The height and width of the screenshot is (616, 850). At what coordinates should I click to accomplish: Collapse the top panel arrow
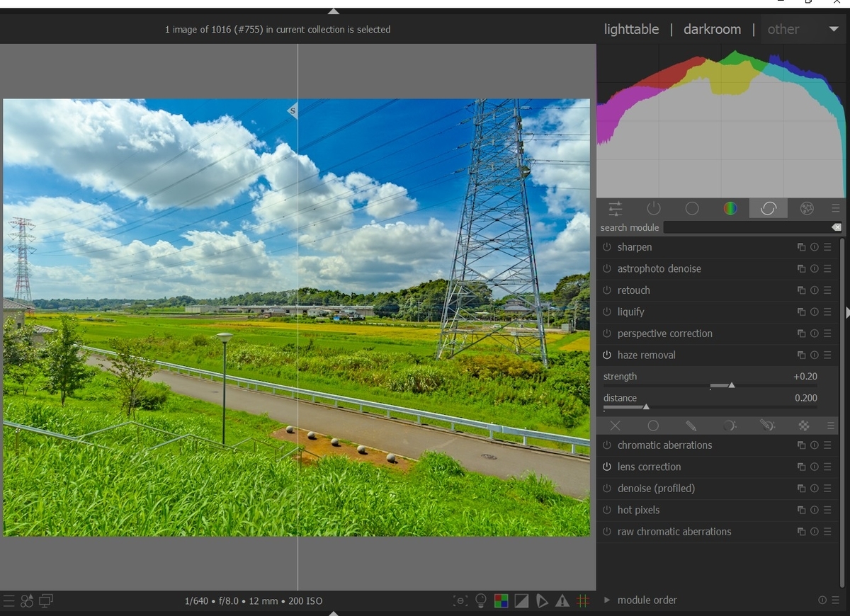[334, 11]
